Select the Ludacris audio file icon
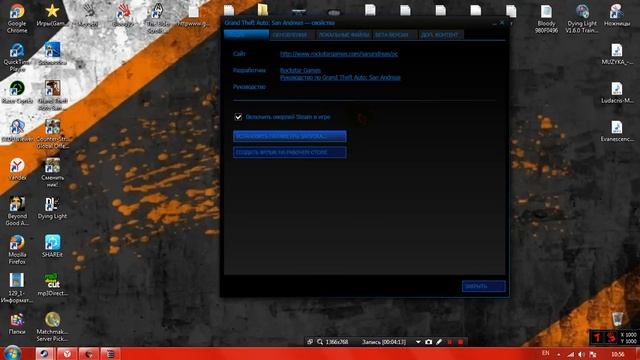Screen dimensions: 640x360 616,92
